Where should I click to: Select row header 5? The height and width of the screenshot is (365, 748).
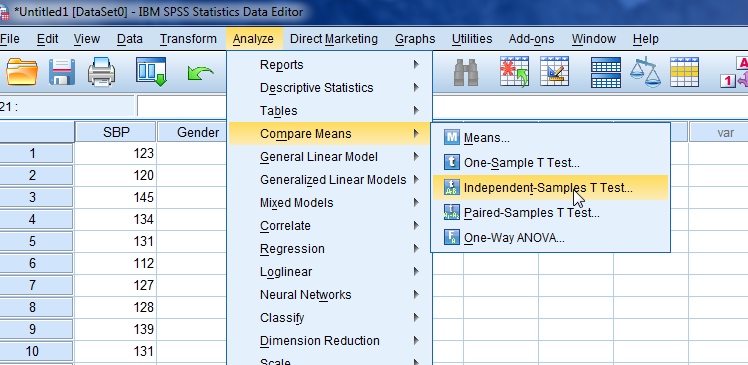(x=36, y=241)
